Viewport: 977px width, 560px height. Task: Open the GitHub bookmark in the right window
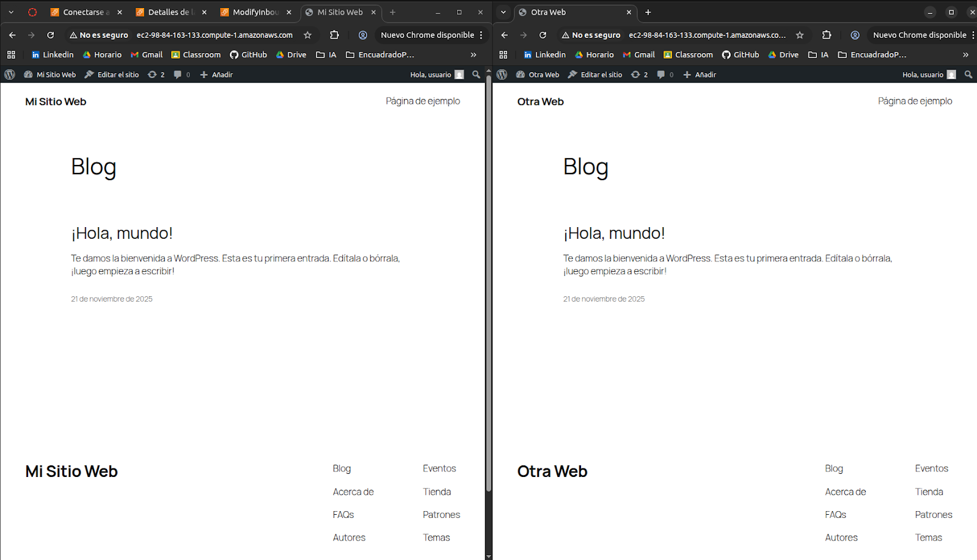pyautogui.click(x=741, y=55)
